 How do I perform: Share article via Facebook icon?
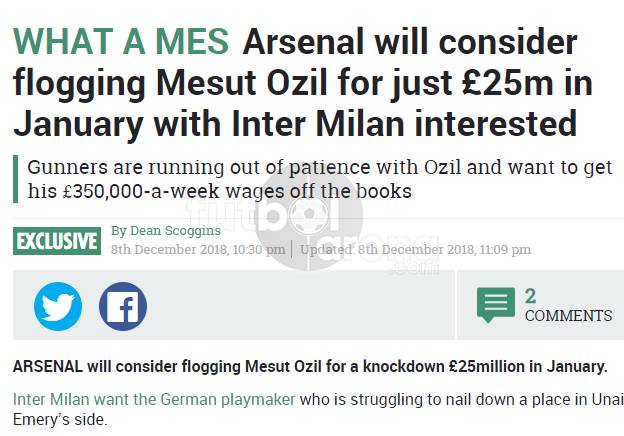click(123, 306)
